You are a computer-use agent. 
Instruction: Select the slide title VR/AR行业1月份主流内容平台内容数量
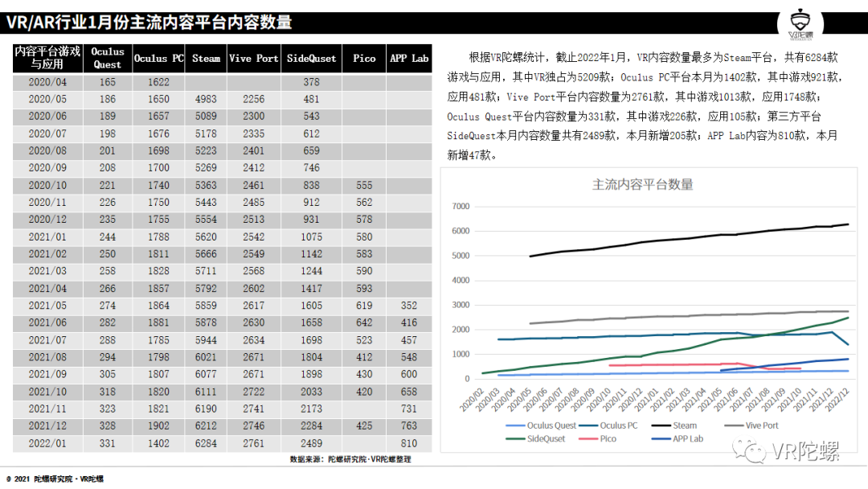(149, 23)
